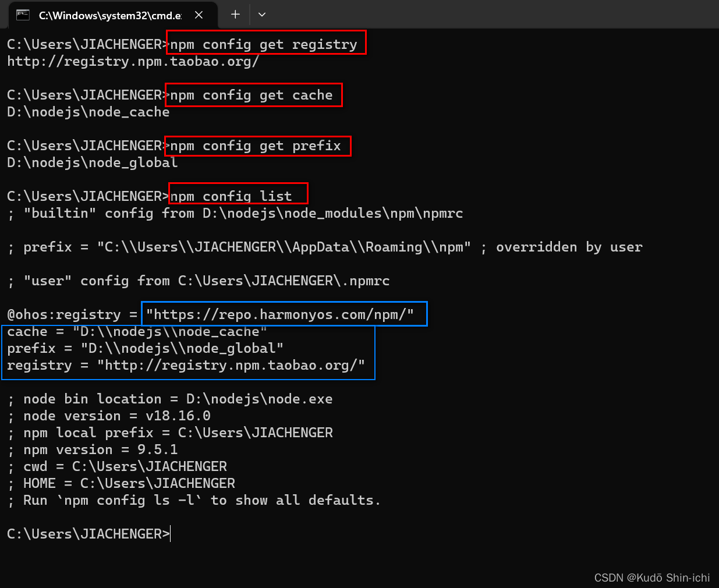Click the '@ohos:registry' key text
Screen dimensions: 719x588
64,315
